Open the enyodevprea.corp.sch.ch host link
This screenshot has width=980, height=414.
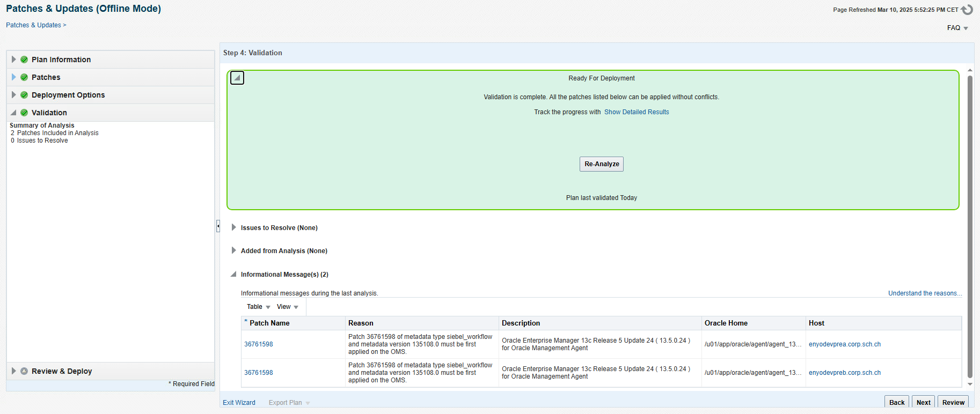844,344
